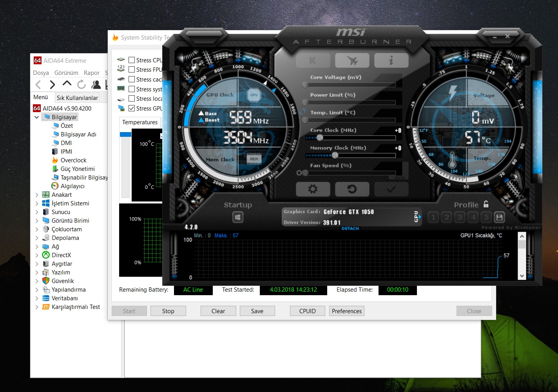Viewport: 558px width, 392px height.
Task: Toggle the profile lock icon
Action: pyautogui.click(x=486, y=204)
